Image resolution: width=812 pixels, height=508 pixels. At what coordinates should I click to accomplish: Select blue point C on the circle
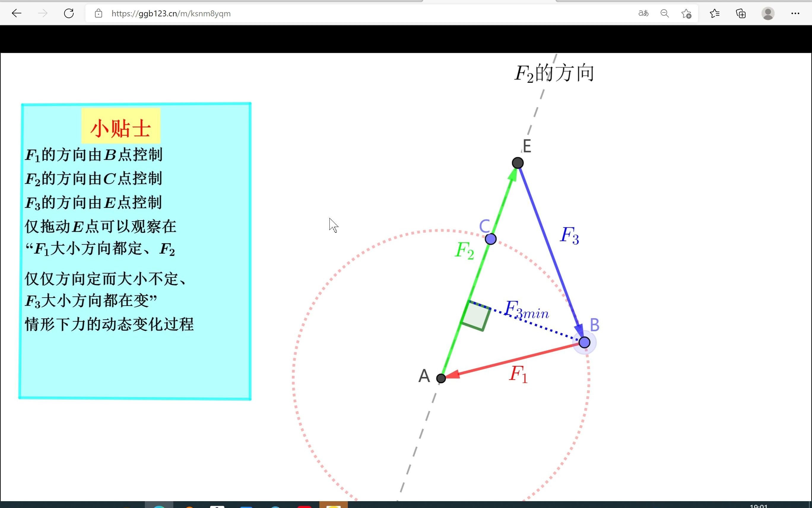point(491,239)
